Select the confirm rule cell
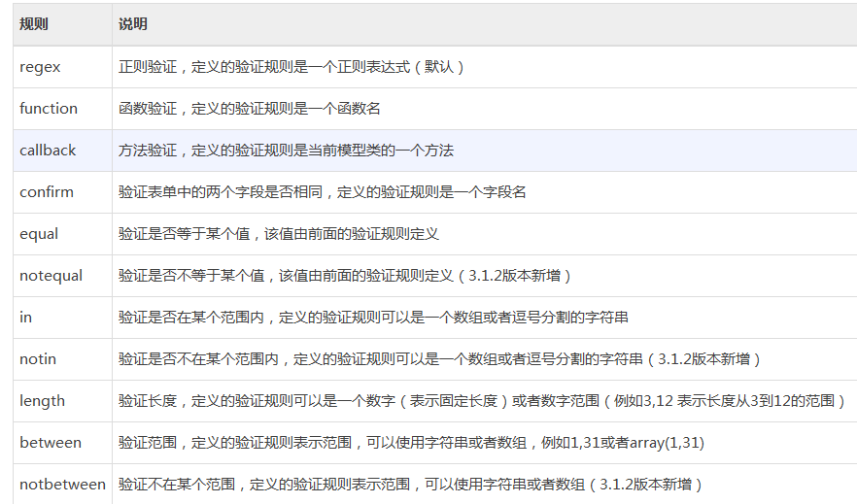 click(63, 192)
